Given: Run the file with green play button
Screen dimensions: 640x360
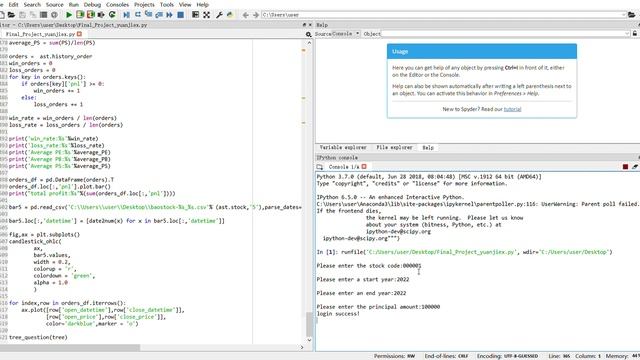Looking at the screenshot, I should pos(69,15).
